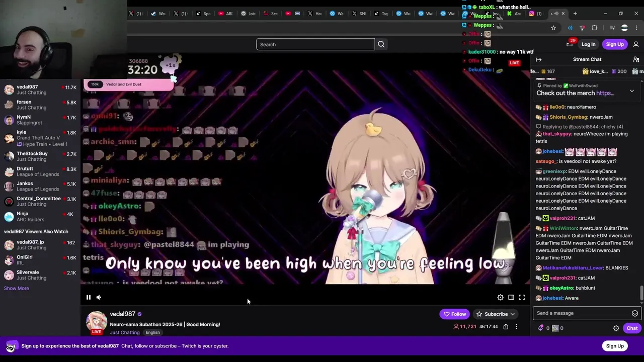
Task: Open the pinned message https link
Action: [x=605, y=93]
